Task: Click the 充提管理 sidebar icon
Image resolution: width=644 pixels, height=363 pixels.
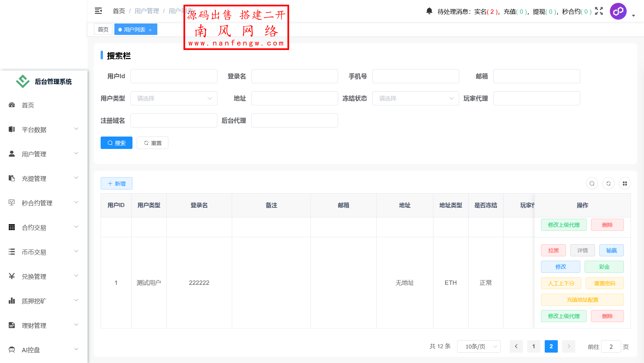Action: 12,178
